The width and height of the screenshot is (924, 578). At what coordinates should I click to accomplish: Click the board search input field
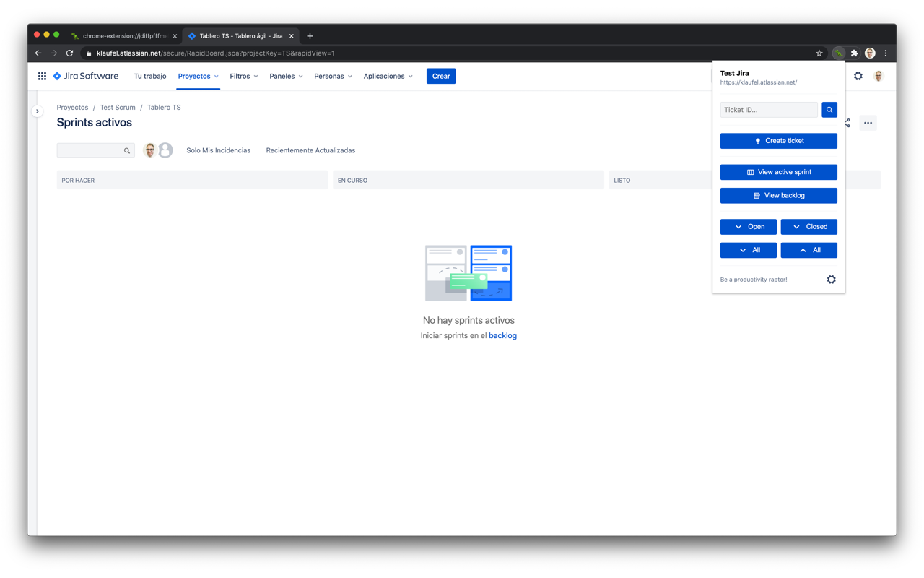click(x=96, y=150)
